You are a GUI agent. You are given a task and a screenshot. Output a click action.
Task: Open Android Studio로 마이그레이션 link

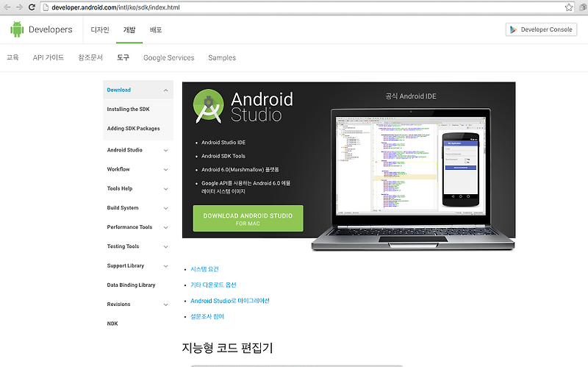point(230,301)
